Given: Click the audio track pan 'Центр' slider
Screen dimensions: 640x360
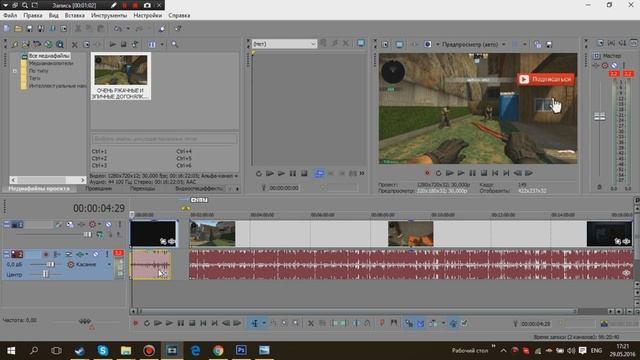Looking at the screenshot, I should [x=45, y=275].
